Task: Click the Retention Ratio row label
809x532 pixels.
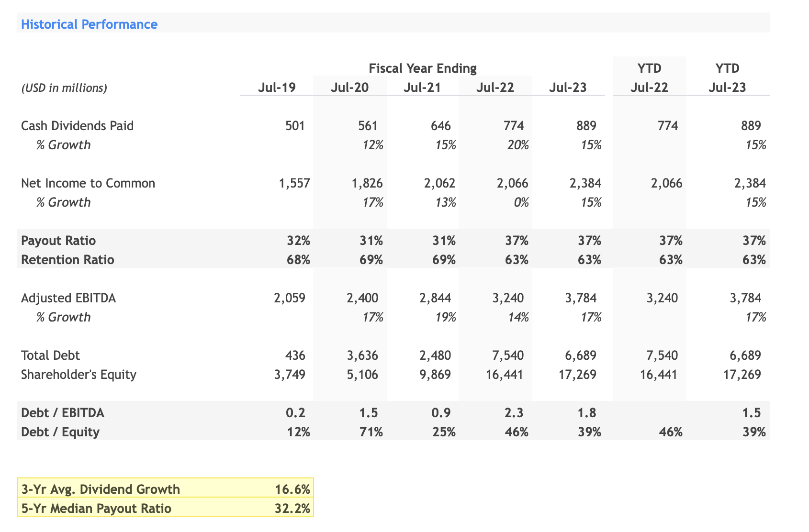Action: [x=67, y=259]
